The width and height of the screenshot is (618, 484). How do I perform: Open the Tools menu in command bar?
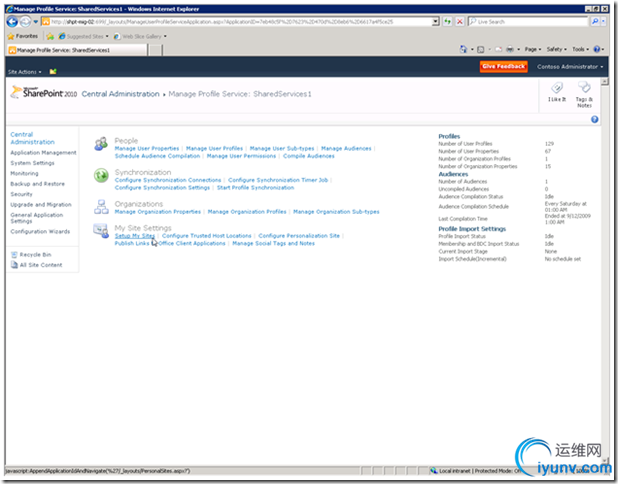tap(580, 49)
